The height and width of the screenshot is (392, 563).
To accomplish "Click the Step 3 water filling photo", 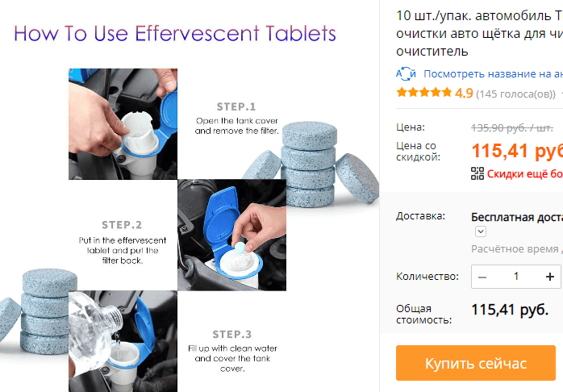I will (123, 341).
